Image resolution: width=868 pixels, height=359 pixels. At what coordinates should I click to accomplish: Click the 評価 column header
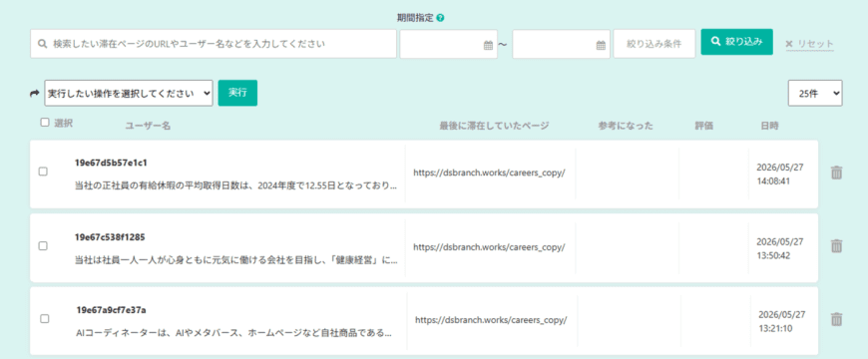pos(704,126)
